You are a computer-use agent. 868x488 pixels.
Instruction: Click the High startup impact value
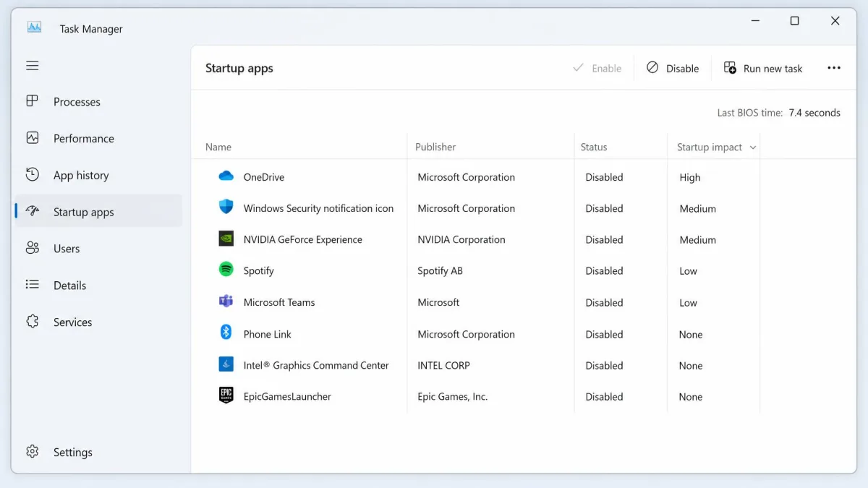coord(690,177)
